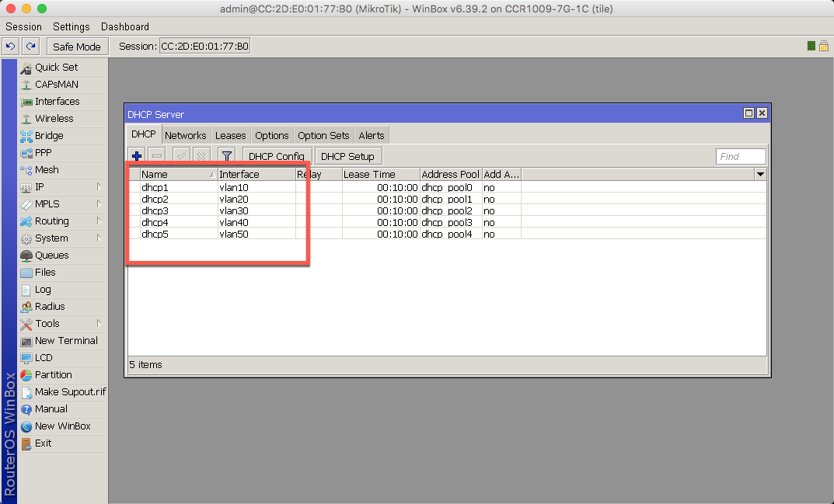The image size is (834, 504).
Task: Click the DHCP Config button
Action: point(277,156)
